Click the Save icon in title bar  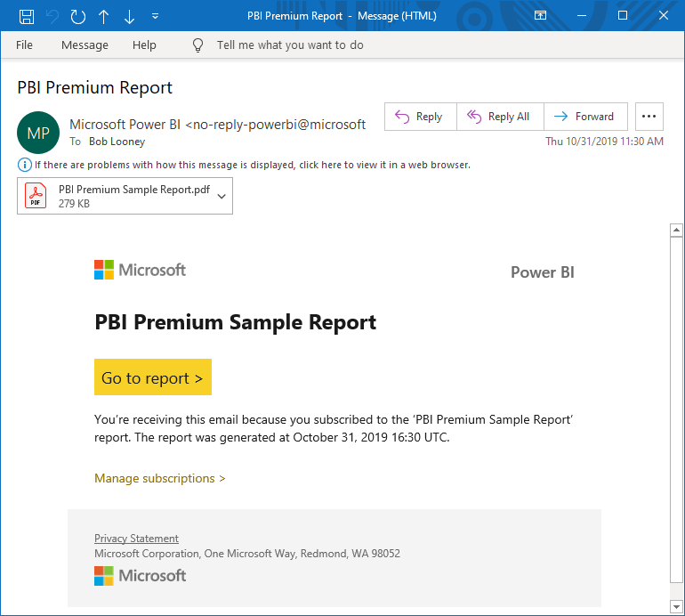coord(27,16)
